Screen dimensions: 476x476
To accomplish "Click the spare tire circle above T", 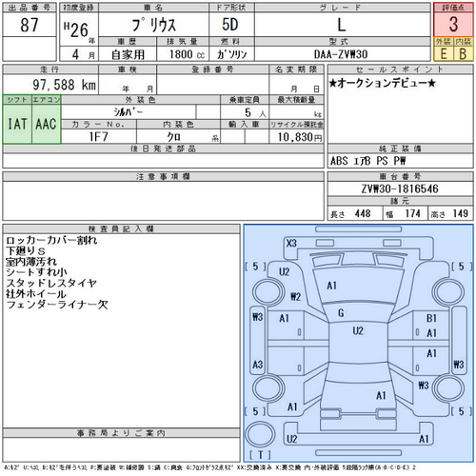I will (x=260, y=435).
